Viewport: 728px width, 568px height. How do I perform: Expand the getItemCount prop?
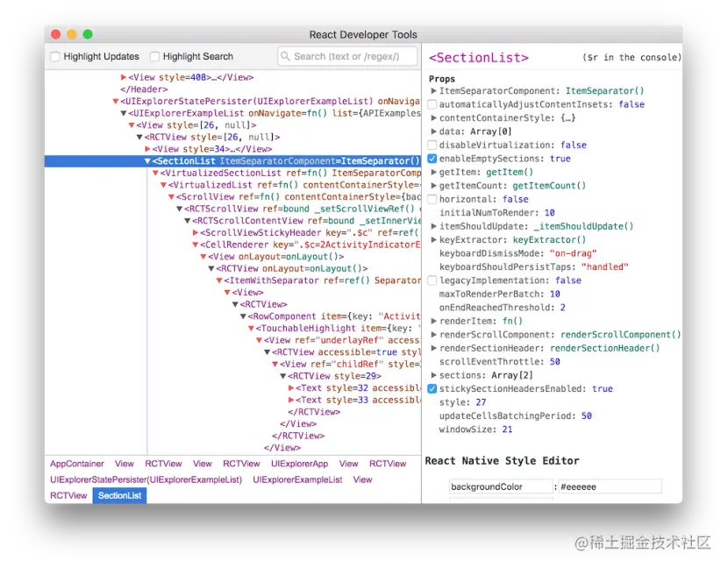coord(433,186)
